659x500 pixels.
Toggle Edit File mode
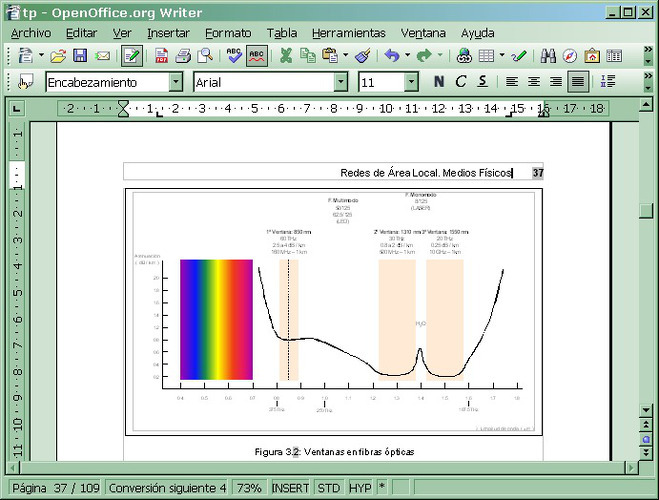pos(132,56)
